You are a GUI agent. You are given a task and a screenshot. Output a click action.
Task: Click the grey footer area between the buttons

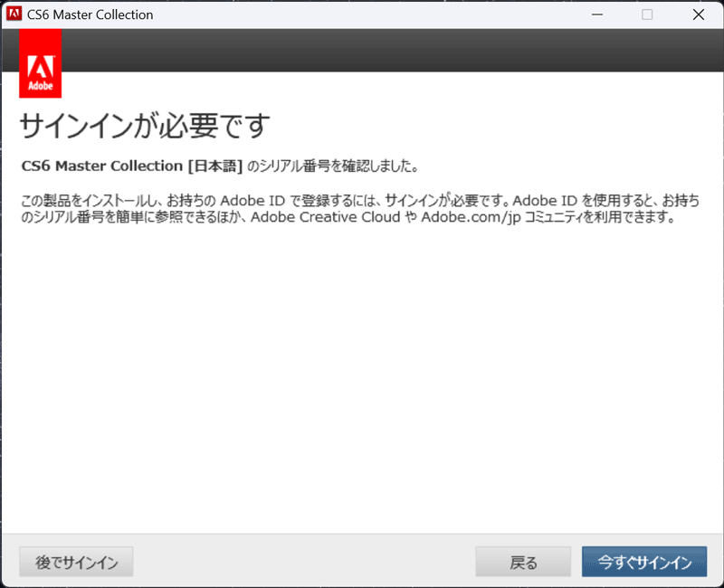305,562
